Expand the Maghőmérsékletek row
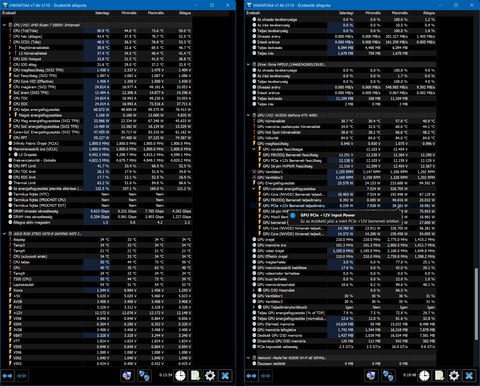Image resolution: width=480 pixels, height=386 pixels. (x=10, y=48)
